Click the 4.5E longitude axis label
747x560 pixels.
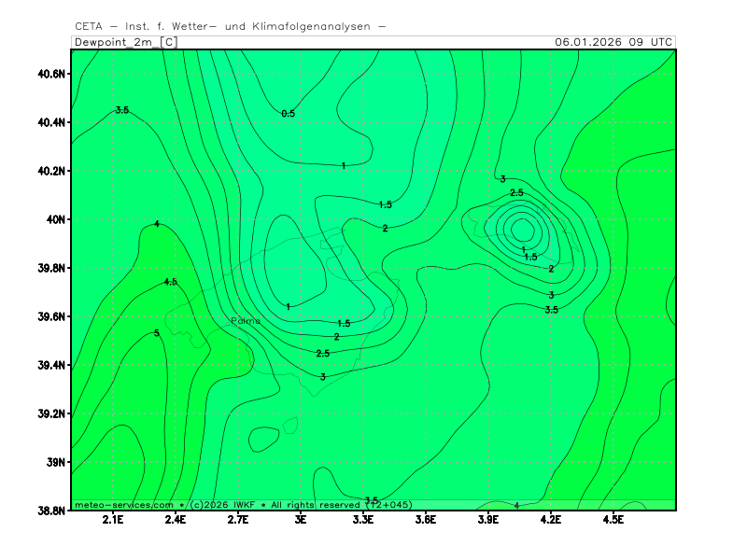click(x=613, y=519)
